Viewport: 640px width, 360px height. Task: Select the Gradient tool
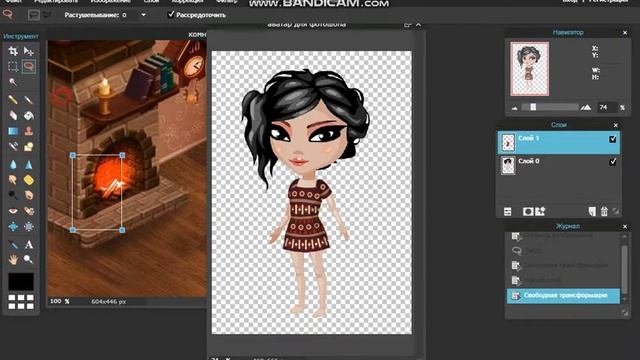pos(13,131)
